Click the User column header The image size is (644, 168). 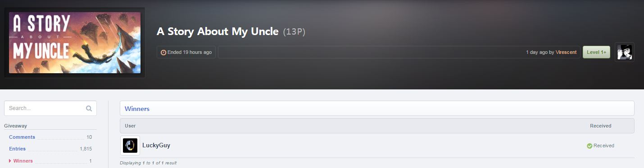coord(130,126)
